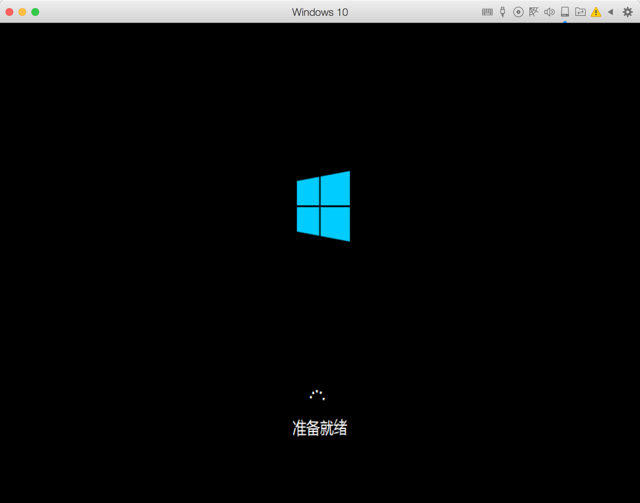Viewport: 640px width, 503px height.
Task: Click the blue Windows logo
Action: click(323, 206)
